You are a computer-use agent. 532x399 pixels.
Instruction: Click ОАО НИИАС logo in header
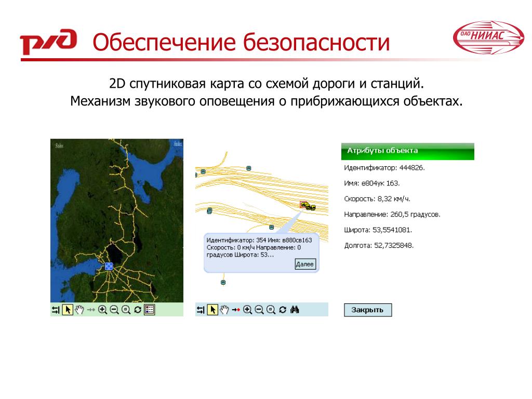click(488, 37)
